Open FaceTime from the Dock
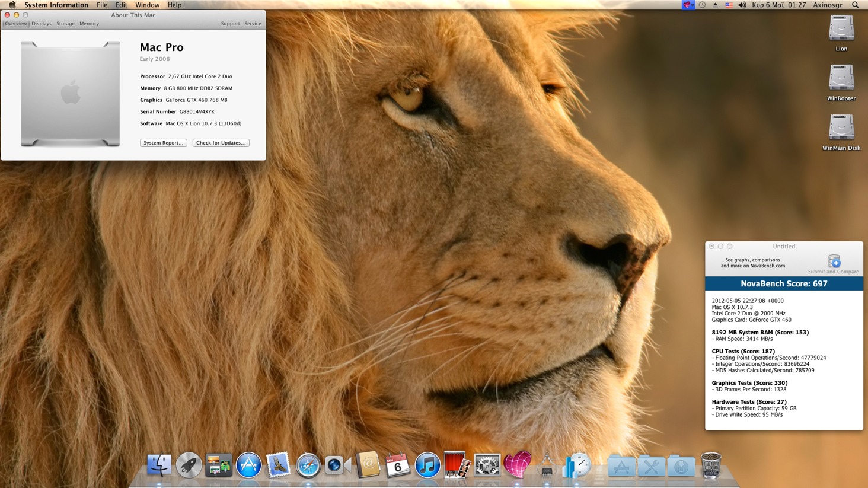This screenshot has height=488, width=868. 338,465
